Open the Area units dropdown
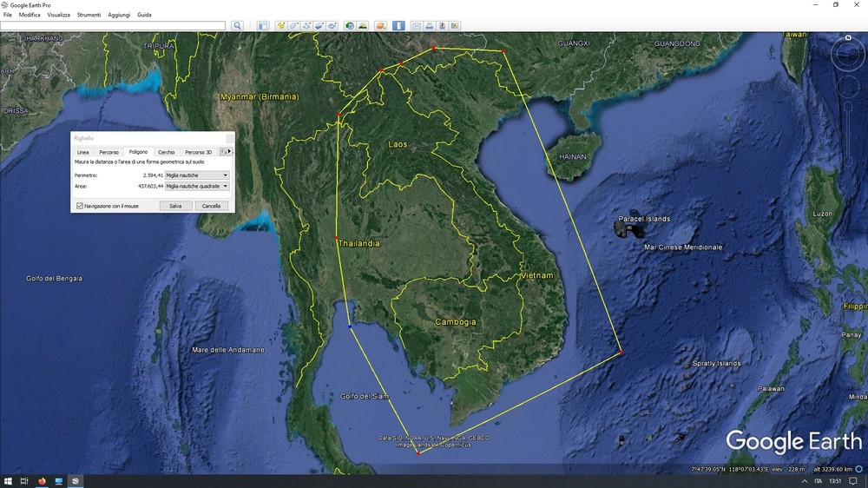The height and width of the screenshot is (488, 868). (x=197, y=186)
